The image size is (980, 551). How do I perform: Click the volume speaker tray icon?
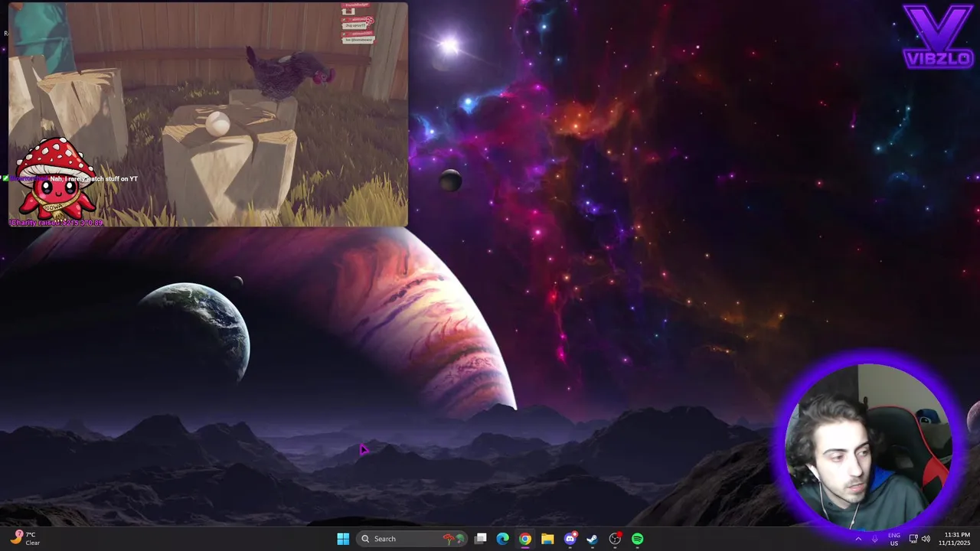(x=926, y=539)
